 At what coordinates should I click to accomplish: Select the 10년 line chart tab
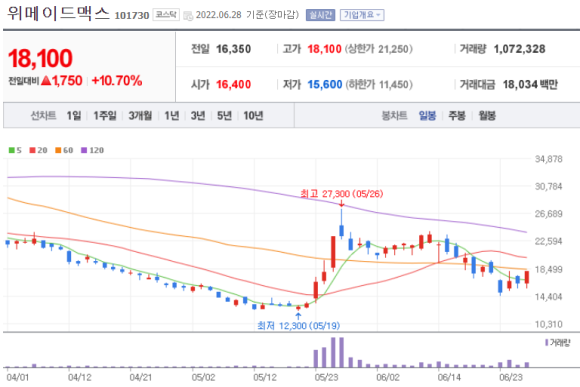(x=253, y=116)
